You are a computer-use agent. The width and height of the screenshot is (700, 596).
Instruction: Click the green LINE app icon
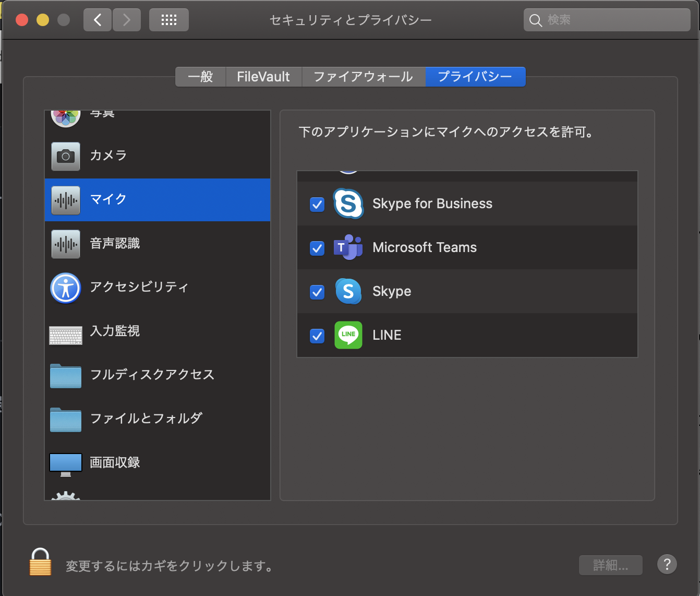pos(348,335)
